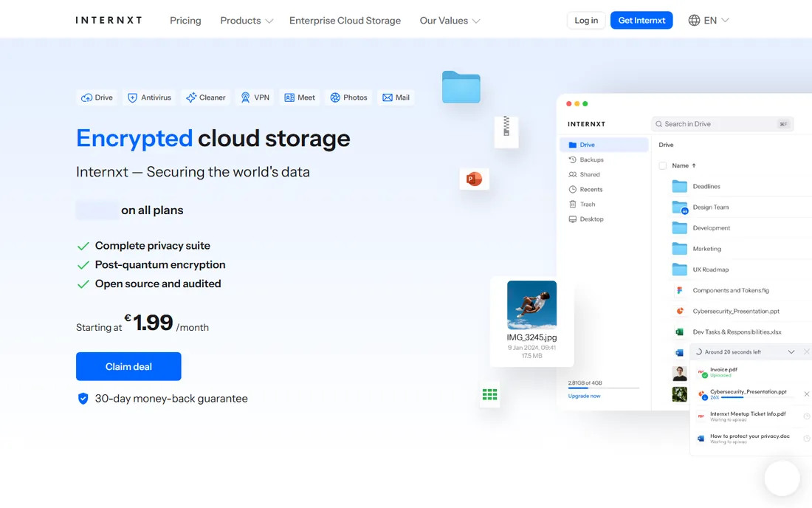Image resolution: width=812 pixels, height=508 pixels.
Task: Collapse the upload panel chevron
Action: pyautogui.click(x=791, y=352)
